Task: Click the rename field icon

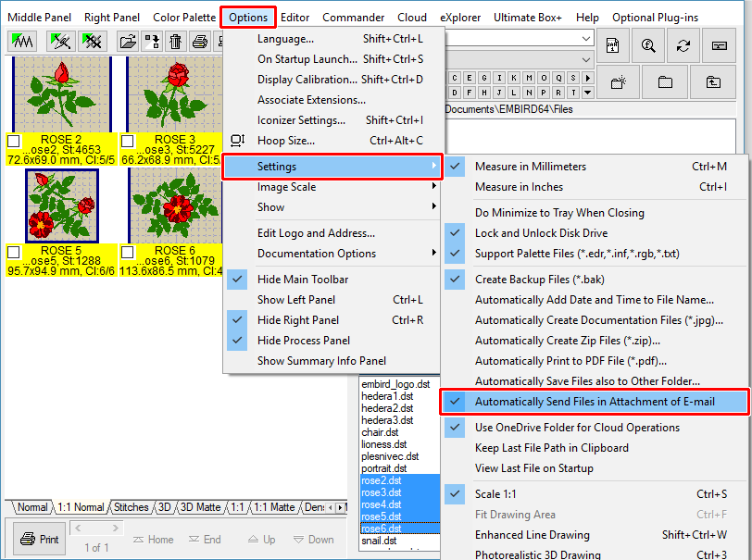Action: coord(719,45)
